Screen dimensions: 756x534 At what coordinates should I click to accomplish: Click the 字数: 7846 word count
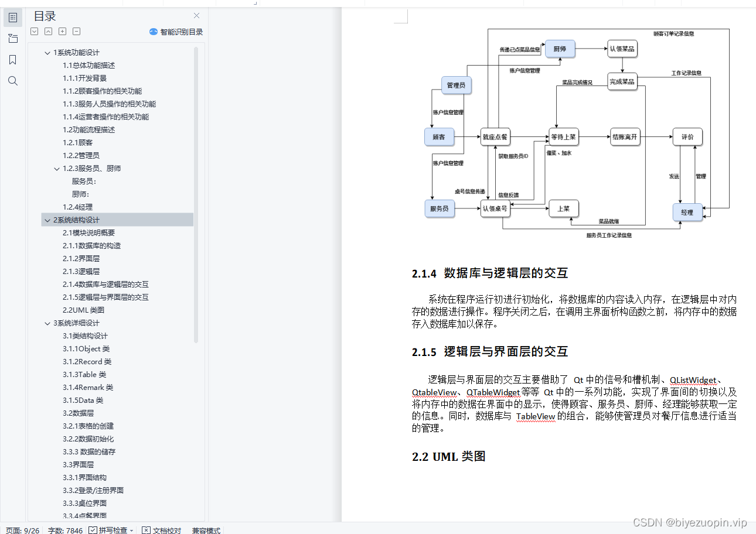point(65,530)
